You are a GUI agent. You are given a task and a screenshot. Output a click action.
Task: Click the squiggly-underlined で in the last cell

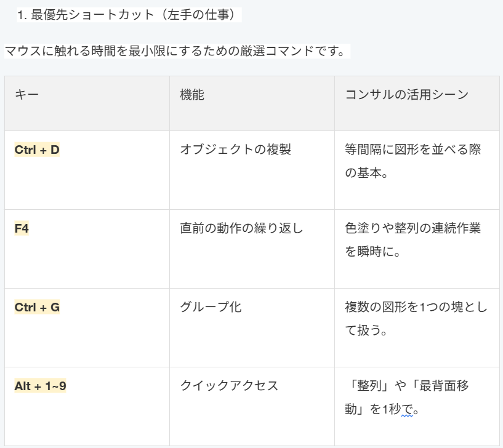point(406,409)
